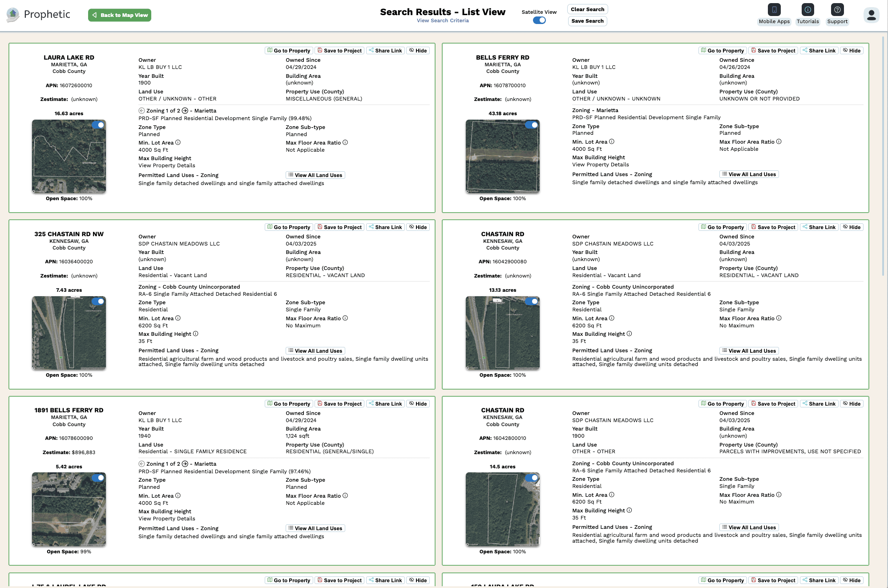
Task: Open the Mobile Apps icon
Action: pos(774,10)
